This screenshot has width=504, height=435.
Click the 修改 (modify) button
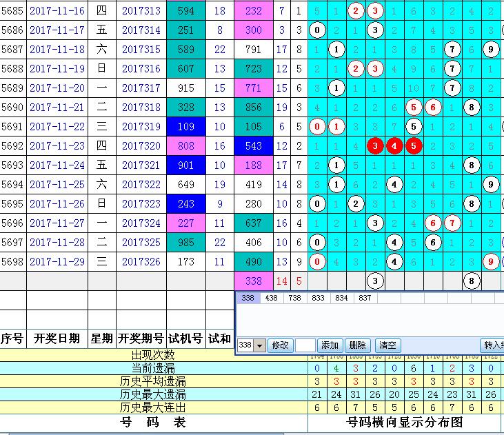pyautogui.click(x=279, y=345)
